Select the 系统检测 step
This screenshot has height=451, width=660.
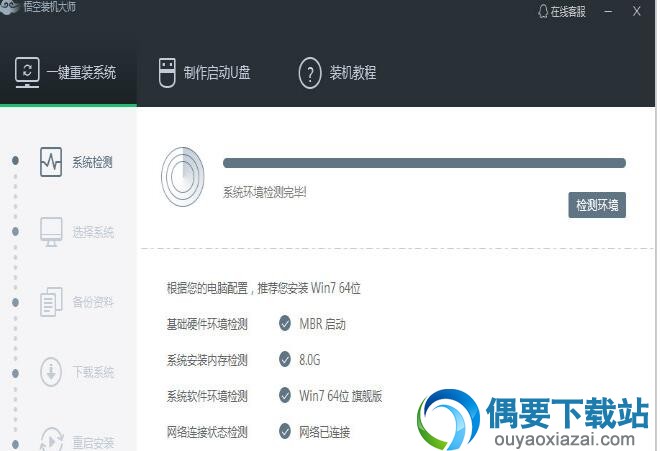point(76,162)
